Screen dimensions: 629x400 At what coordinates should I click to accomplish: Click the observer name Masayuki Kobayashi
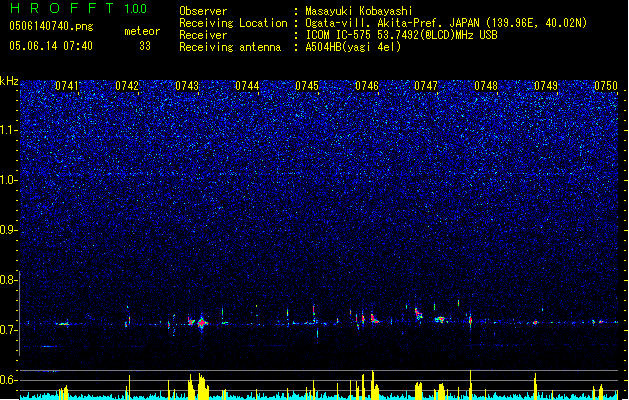tap(359, 11)
